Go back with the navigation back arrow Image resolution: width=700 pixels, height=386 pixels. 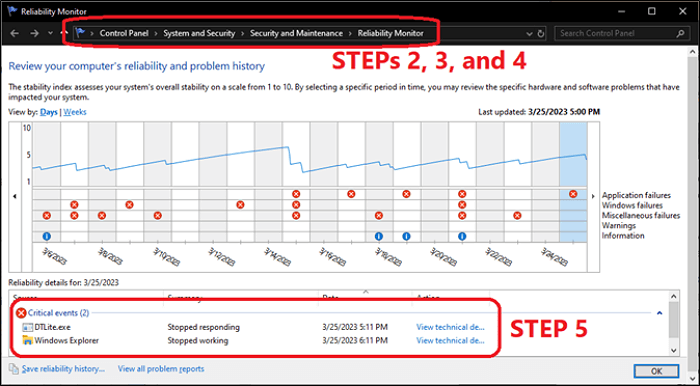tap(14, 33)
